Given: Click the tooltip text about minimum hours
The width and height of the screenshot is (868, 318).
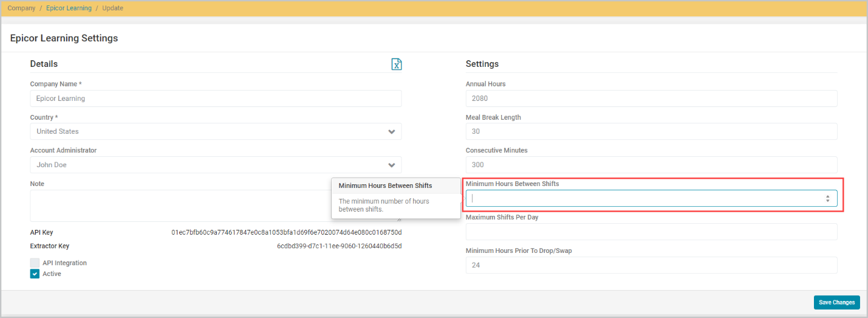Looking at the screenshot, I should point(384,205).
